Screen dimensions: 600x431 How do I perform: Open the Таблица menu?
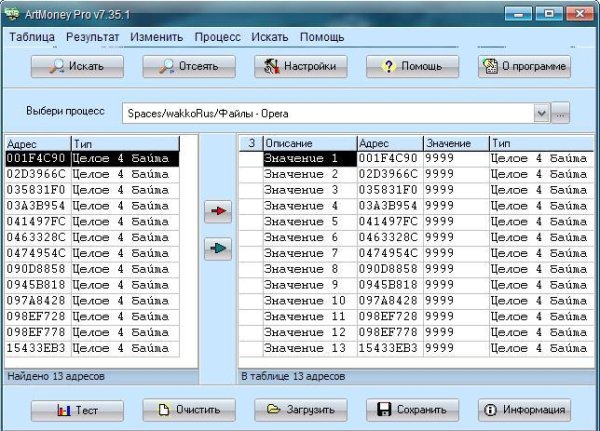pos(32,37)
